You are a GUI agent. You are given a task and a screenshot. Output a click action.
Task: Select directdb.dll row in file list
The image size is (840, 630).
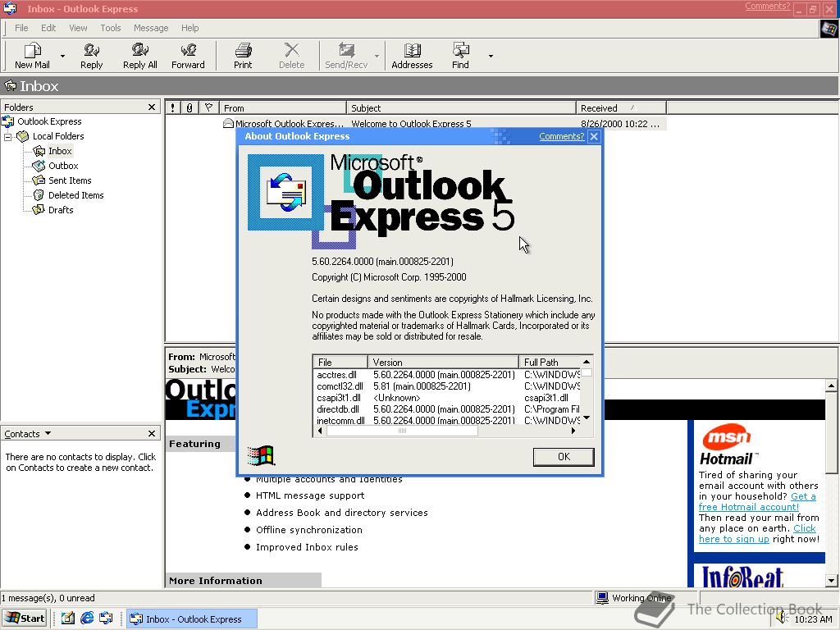point(446,409)
